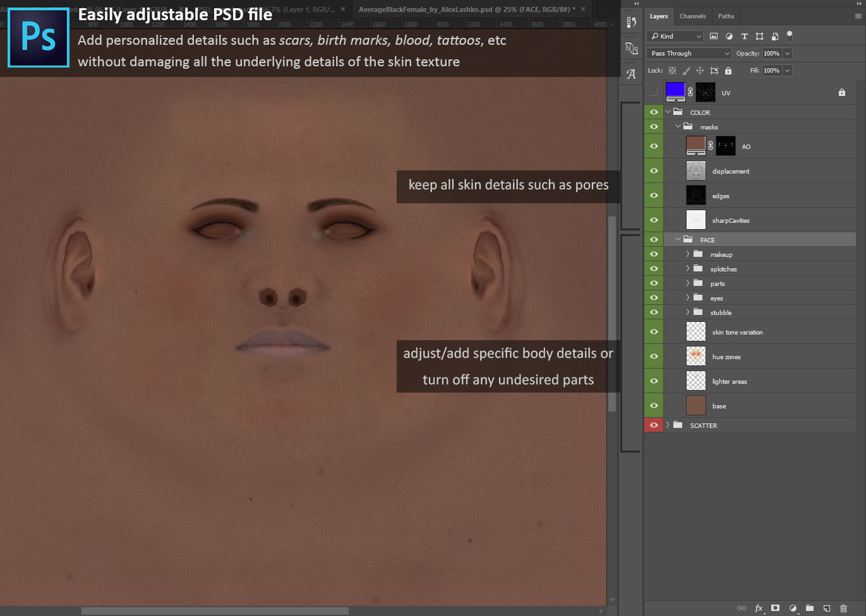866x616 pixels.
Task: Open the Layers panel menu
Action: (858, 16)
